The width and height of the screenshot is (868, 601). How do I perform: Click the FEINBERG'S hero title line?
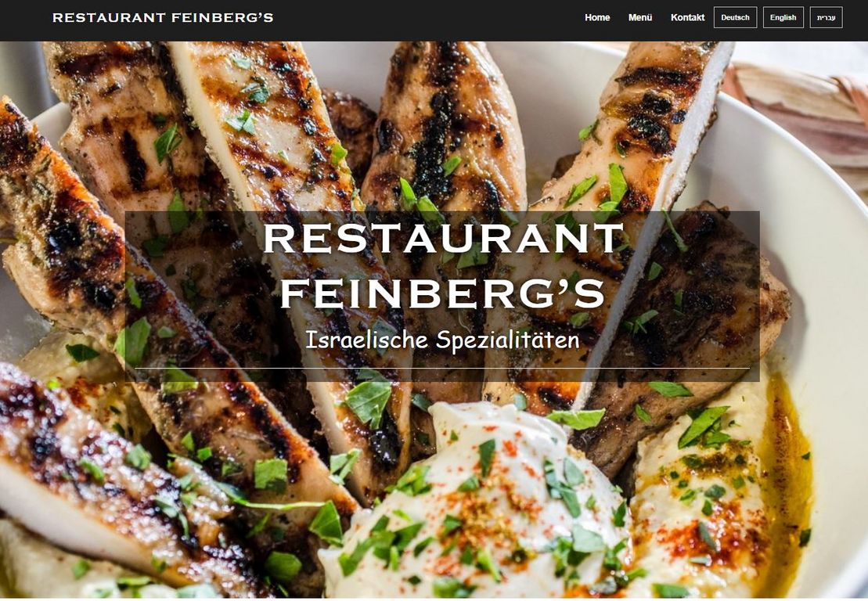tap(442, 293)
